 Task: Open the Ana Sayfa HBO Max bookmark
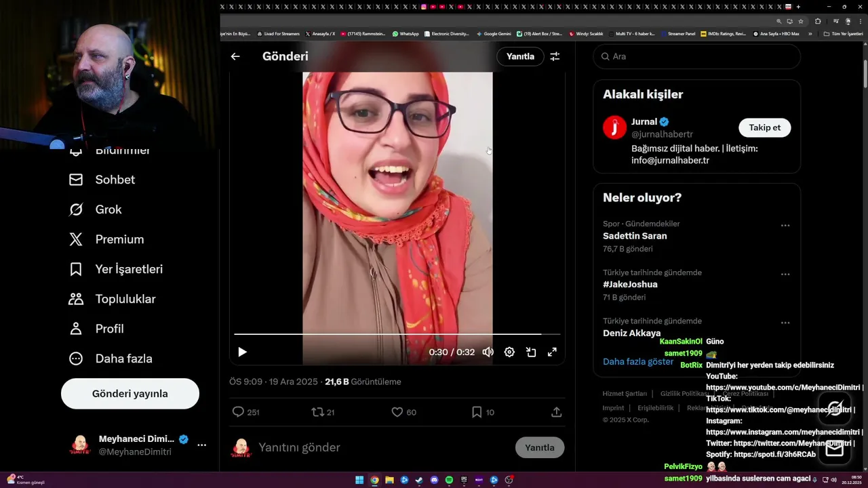[776, 33]
